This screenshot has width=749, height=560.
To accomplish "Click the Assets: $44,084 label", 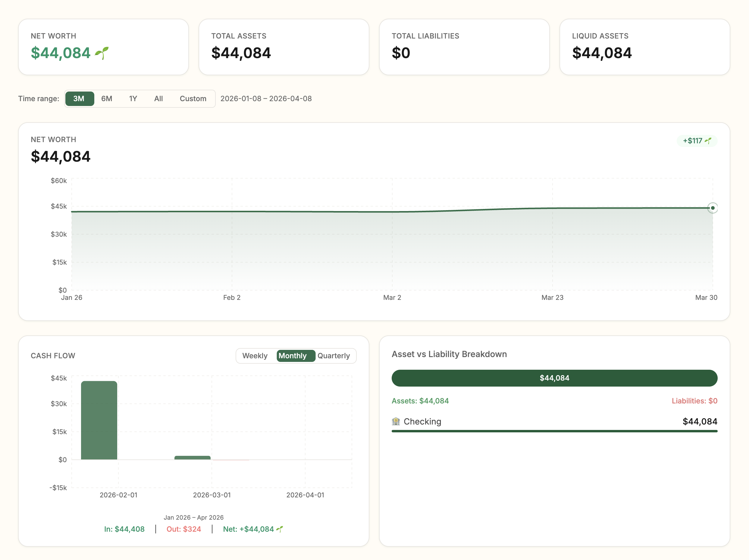I will [420, 401].
